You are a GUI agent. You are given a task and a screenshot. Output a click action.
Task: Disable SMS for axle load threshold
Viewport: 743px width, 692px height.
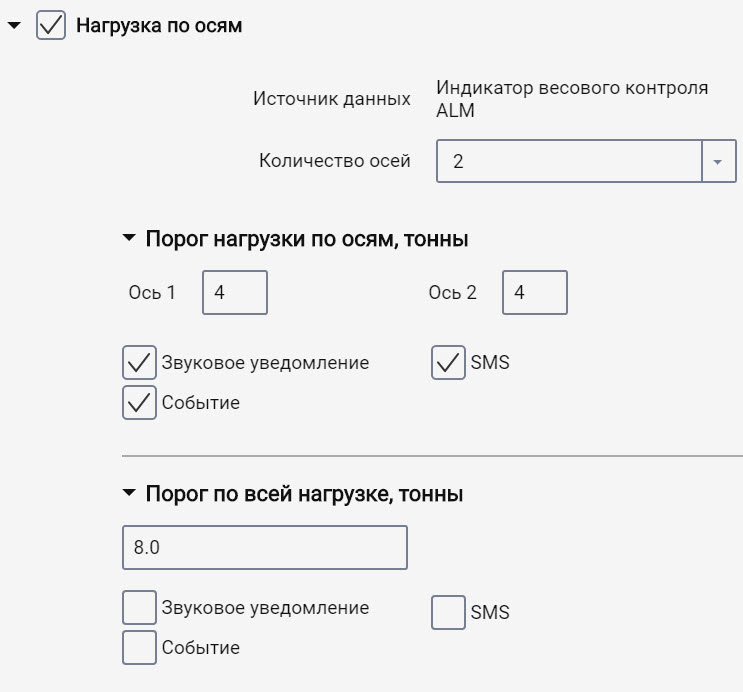(448, 363)
